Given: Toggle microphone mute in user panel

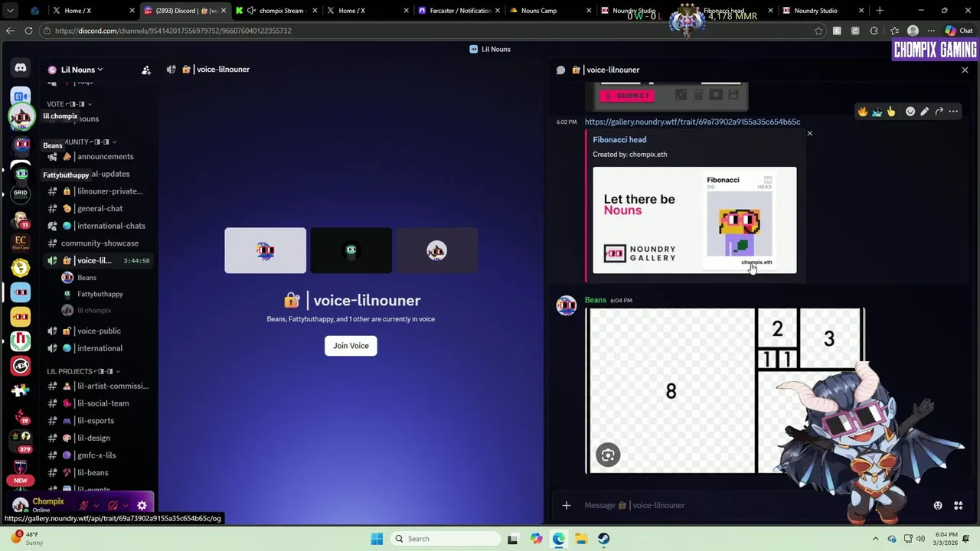Looking at the screenshot, I should tap(83, 505).
